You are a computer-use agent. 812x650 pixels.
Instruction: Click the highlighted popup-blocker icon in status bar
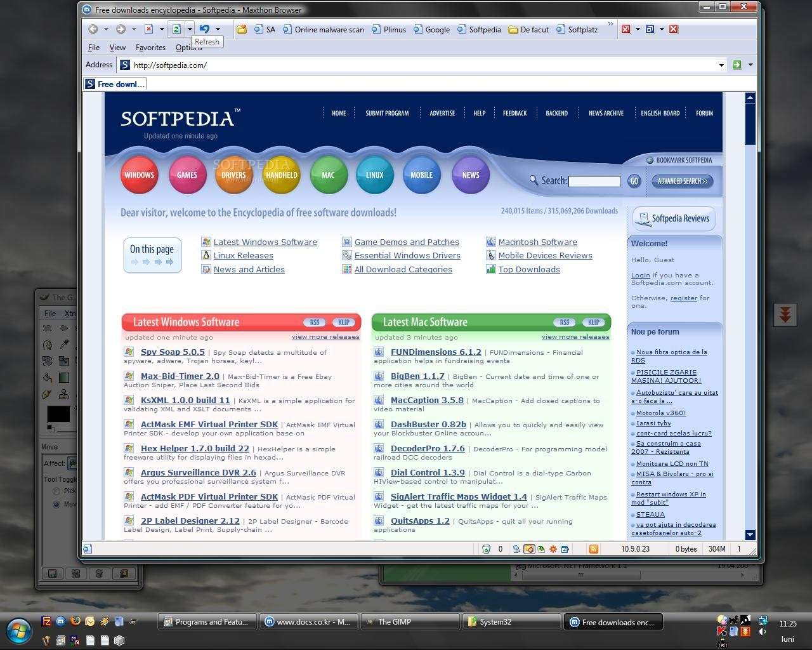529,549
